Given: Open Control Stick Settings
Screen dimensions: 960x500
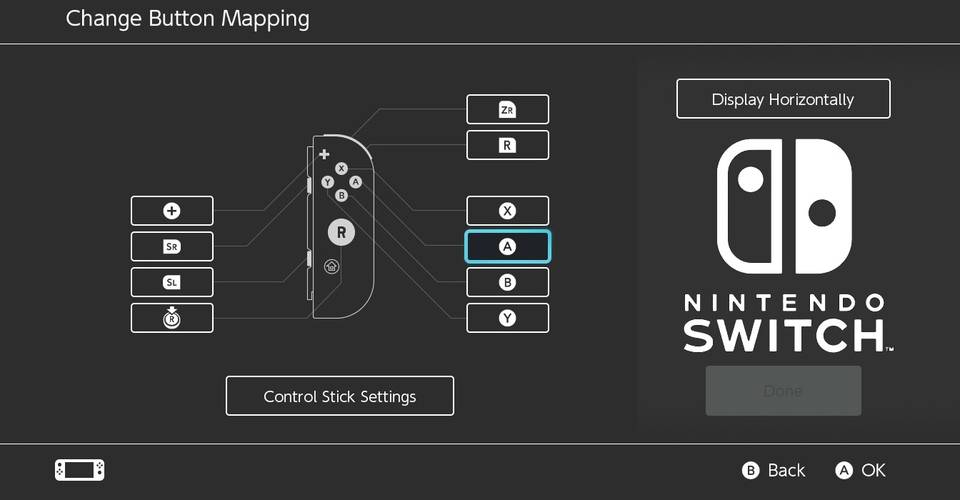Looking at the screenshot, I should click(x=339, y=396).
